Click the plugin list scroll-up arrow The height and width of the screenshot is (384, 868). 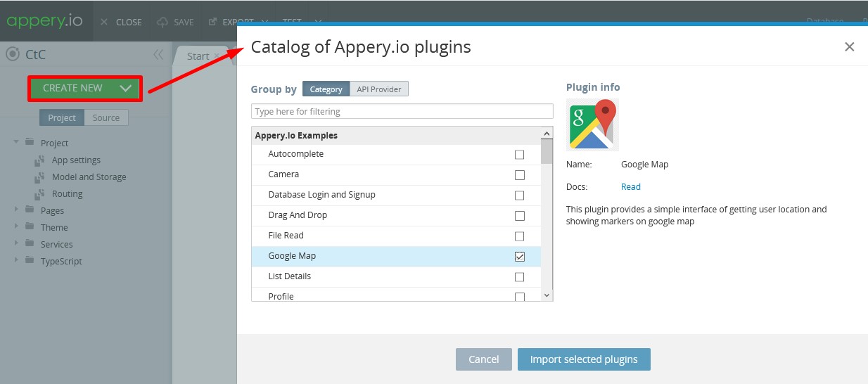point(547,134)
